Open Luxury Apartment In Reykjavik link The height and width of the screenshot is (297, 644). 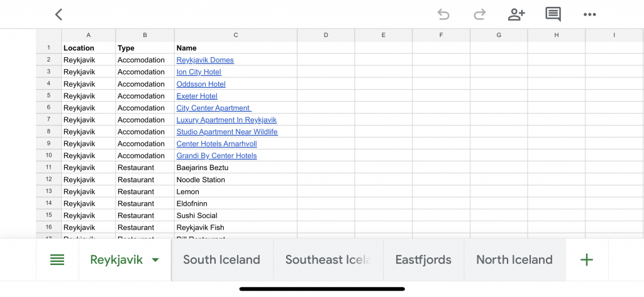click(x=226, y=120)
